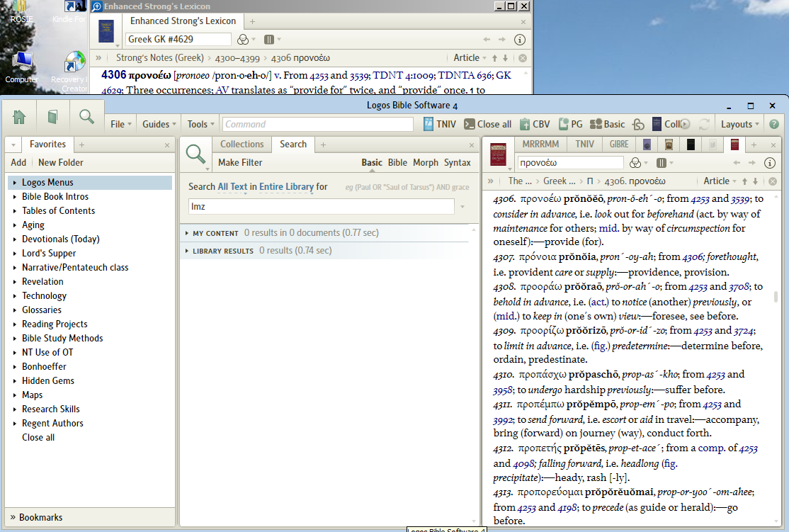Viewport: 789px width, 532px height.
Task: Click the 4253 link in entry 4306
Action: click(700, 199)
